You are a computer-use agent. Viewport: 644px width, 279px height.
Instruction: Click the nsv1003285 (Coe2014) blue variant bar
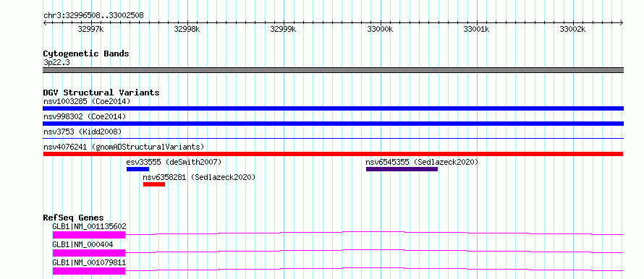tap(333, 108)
